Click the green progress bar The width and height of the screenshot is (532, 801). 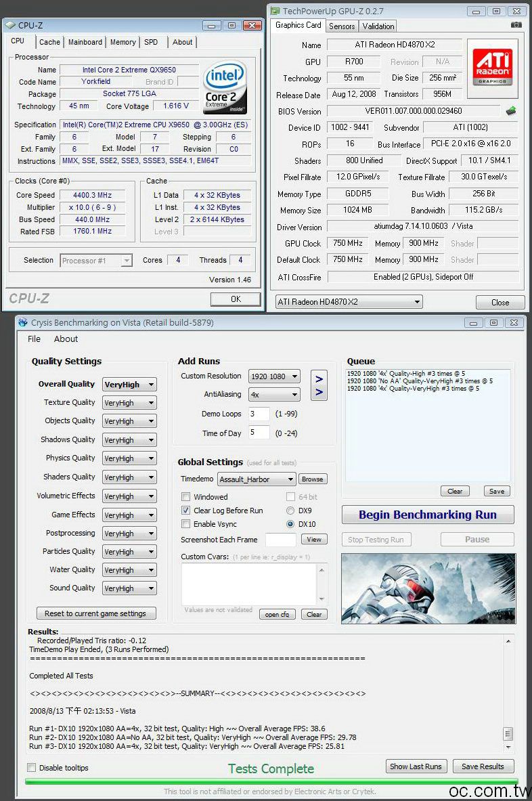pos(271,781)
